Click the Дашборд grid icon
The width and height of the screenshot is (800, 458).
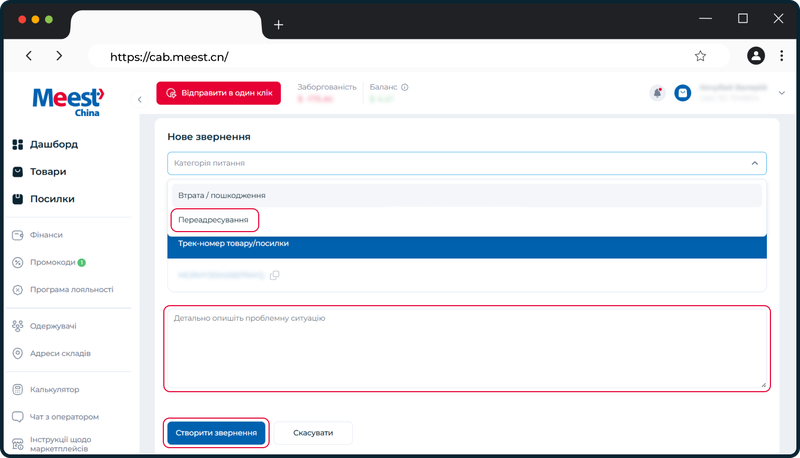pos(17,144)
